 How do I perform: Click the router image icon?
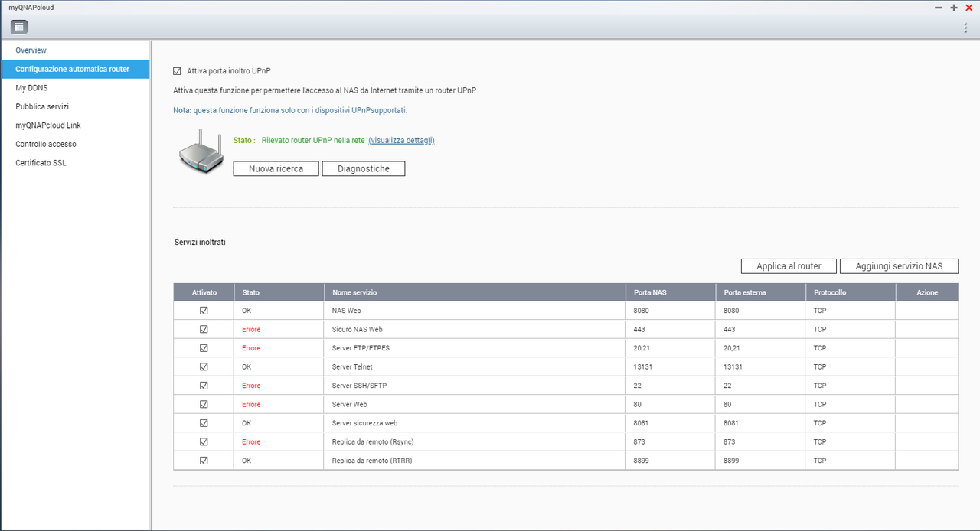tap(201, 151)
